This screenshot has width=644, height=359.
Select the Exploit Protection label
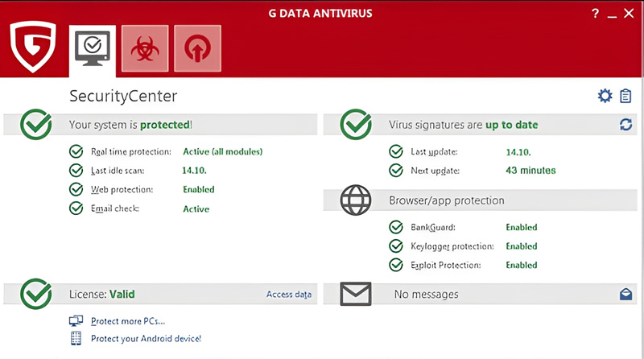click(x=446, y=266)
